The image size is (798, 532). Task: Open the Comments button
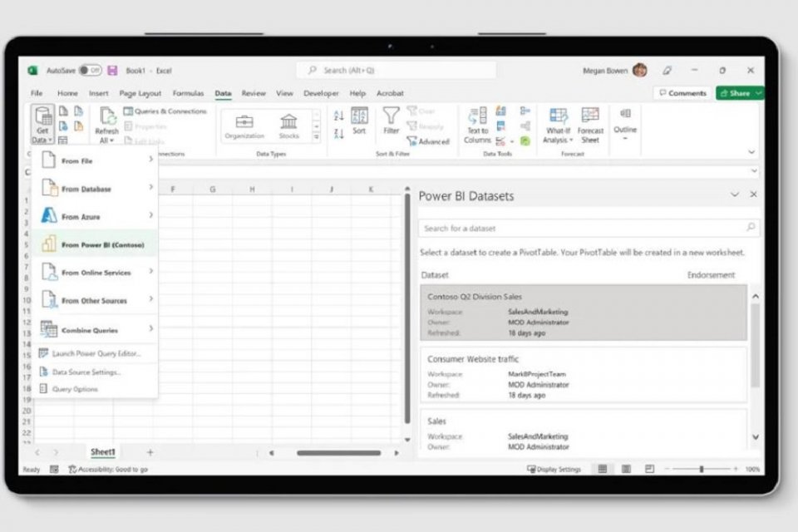682,93
